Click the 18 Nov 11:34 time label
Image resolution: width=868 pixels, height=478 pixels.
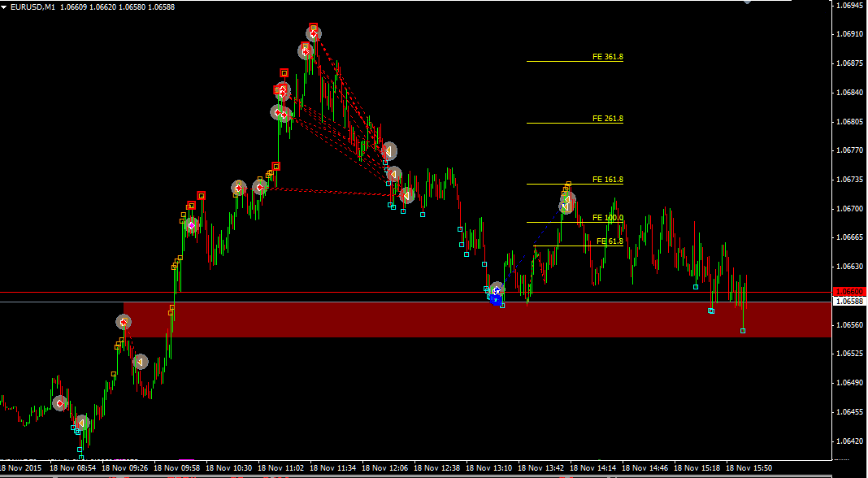(332, 468)
